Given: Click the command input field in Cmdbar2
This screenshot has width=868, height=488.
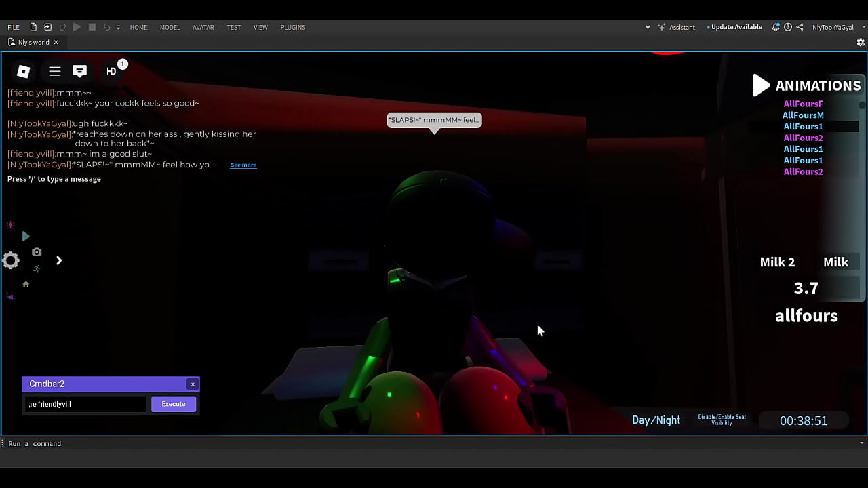Looking at the screenshot, I should [x=86, y=403].
